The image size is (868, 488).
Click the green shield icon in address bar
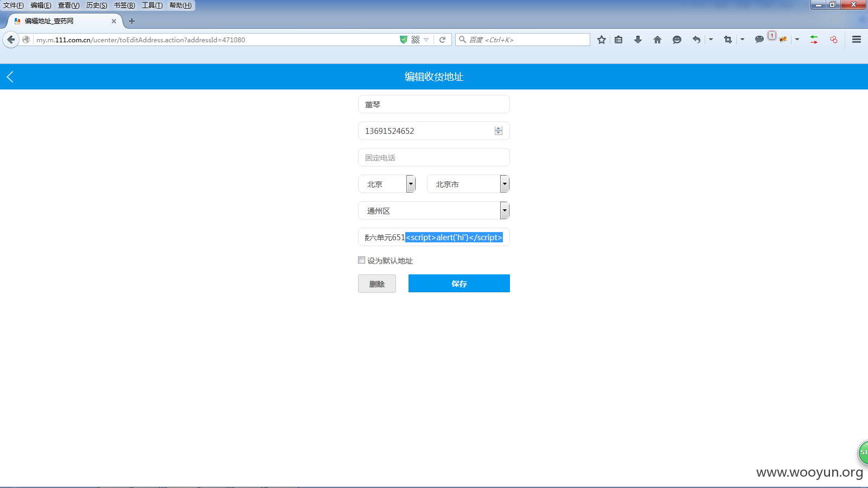(x=404, y=40)
